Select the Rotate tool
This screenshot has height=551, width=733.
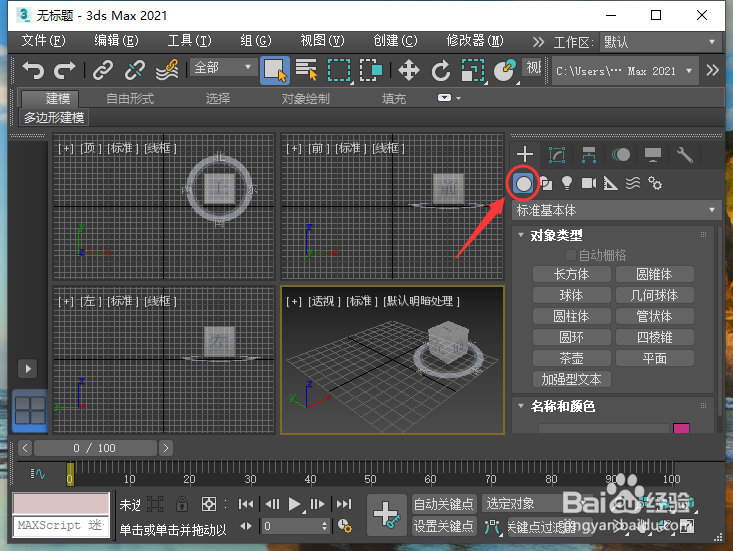point(440,71)
